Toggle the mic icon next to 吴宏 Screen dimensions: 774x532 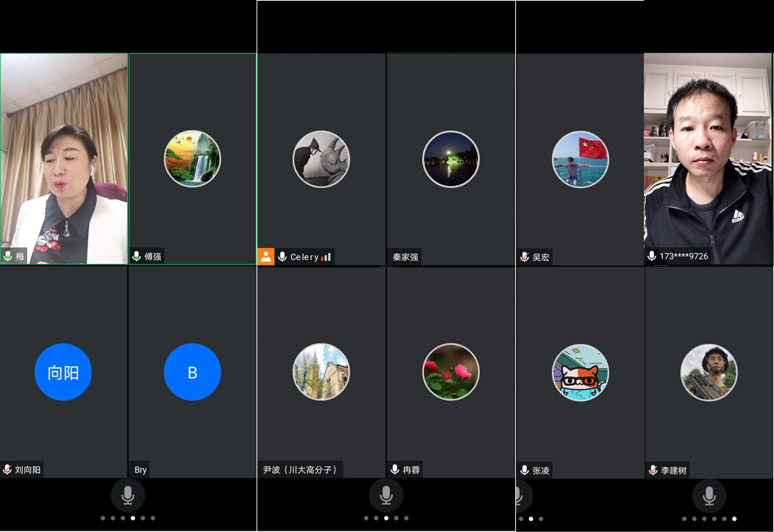[525, 257]
